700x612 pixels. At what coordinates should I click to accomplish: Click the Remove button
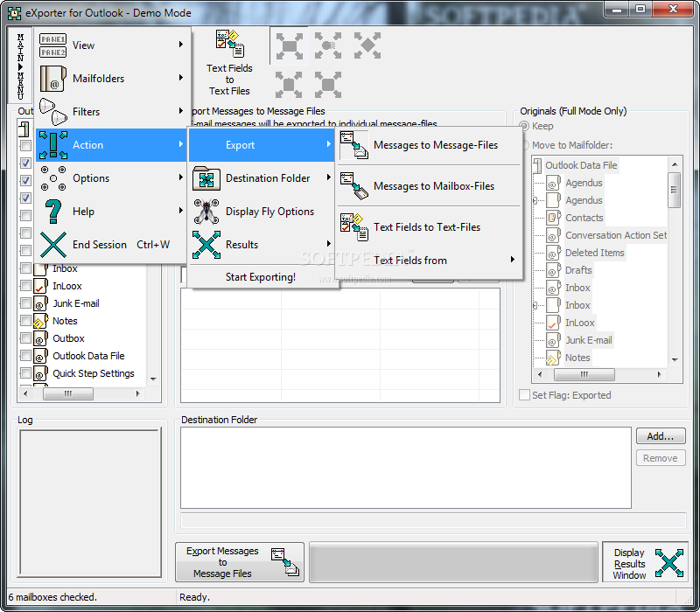click(x=661, y=458)
